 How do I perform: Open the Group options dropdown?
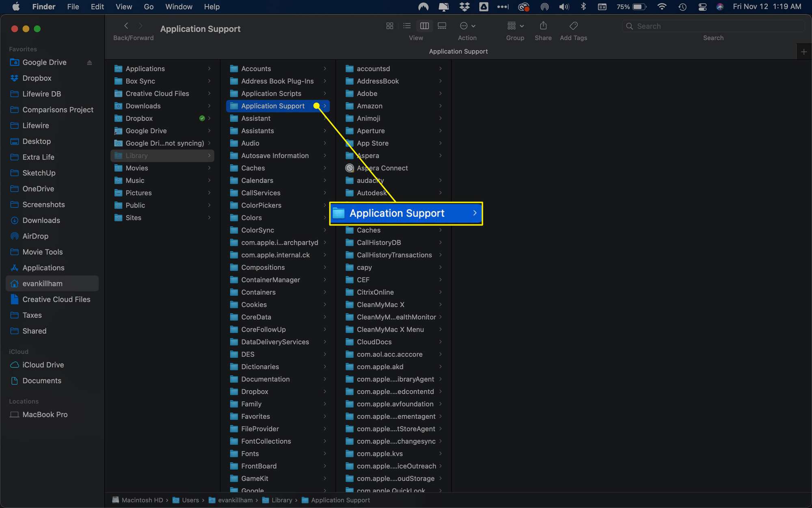pos(515,26)
